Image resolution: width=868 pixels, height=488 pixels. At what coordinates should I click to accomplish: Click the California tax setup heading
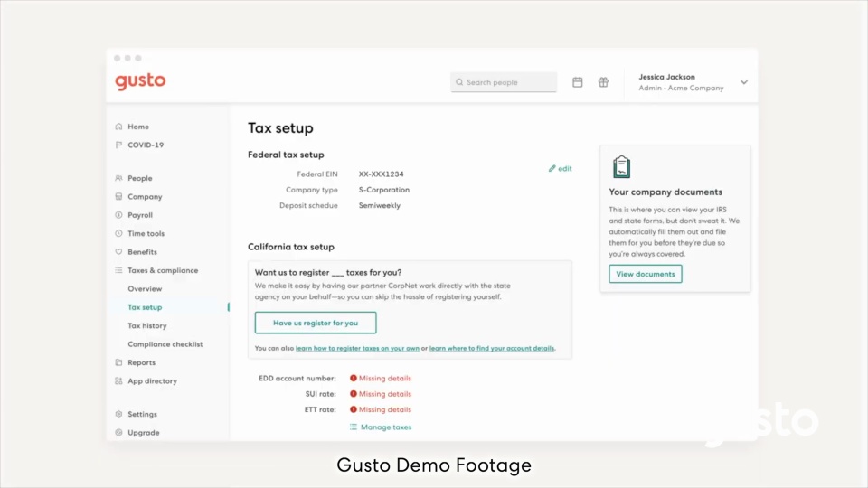click(291, 247)
